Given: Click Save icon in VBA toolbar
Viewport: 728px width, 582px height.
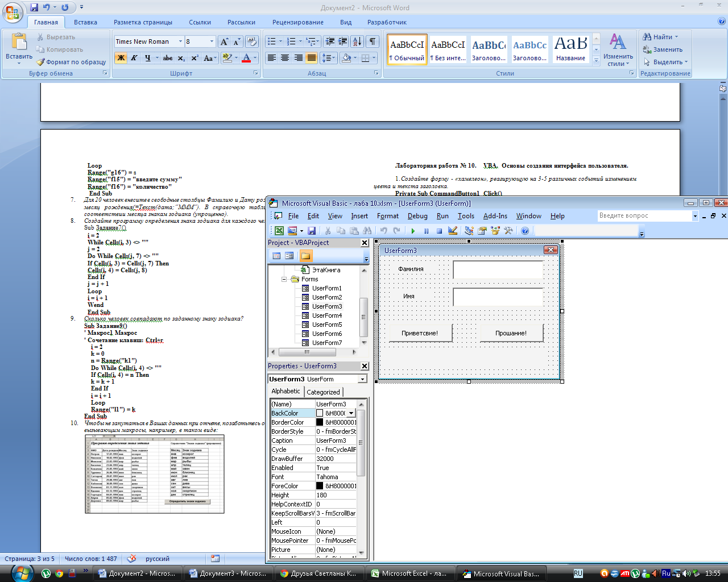Looking at the screenshot, I should click(312, 231).
